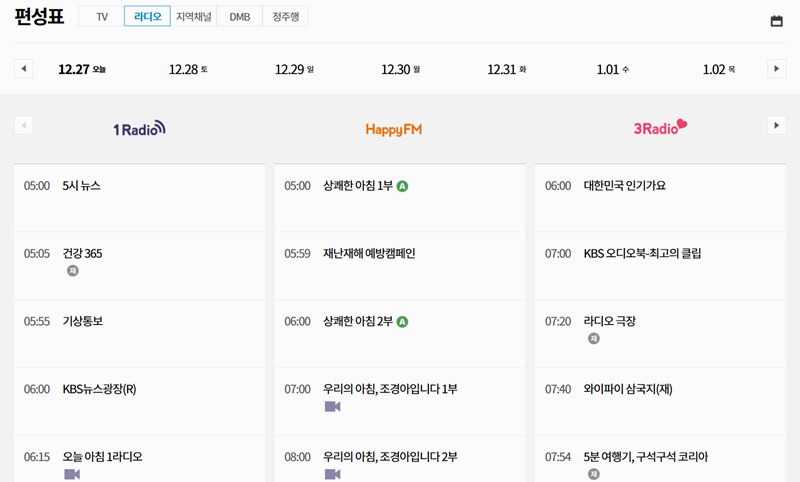800x482 pixels.
Task: Click video icon under 오늘 아침 1라디오
Action: coord(72,474)
